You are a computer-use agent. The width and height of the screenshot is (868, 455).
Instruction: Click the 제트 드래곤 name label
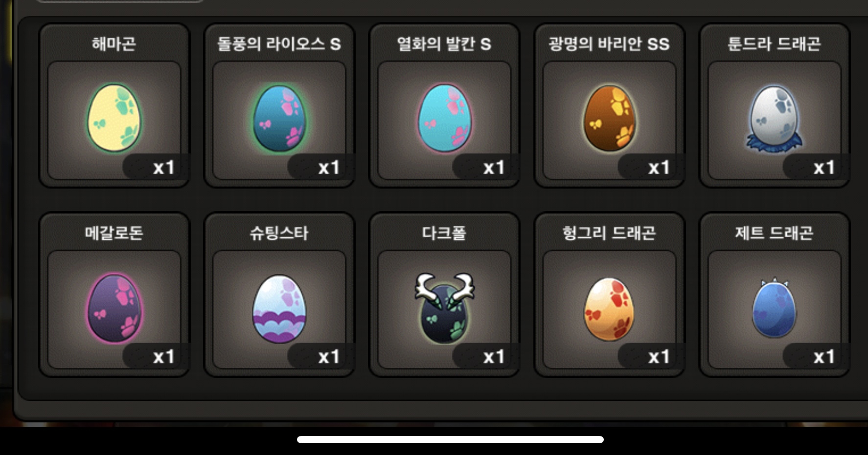[x=775, y=233]
